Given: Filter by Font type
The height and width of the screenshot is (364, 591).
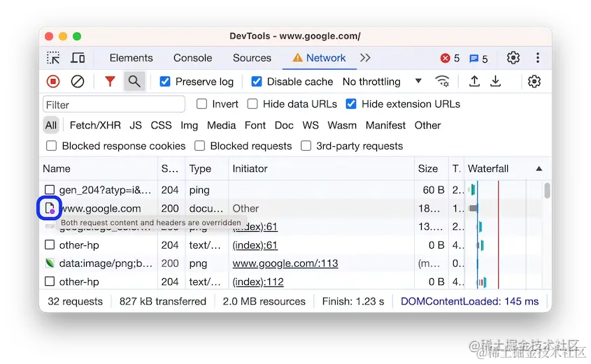Looking at the screenshot, I should click(x=255, y=125).
